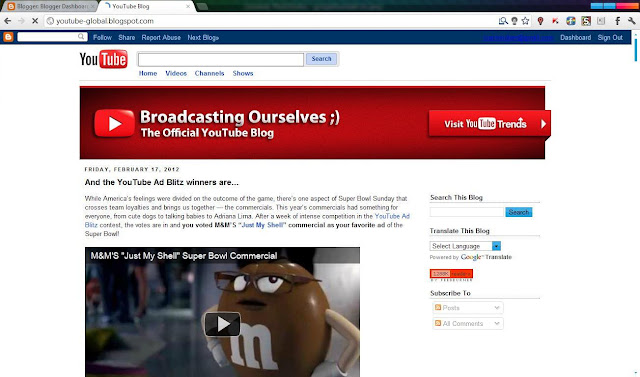Click Follow in the Blogger navbar
640x377 pixels.
tap(102, 38)
